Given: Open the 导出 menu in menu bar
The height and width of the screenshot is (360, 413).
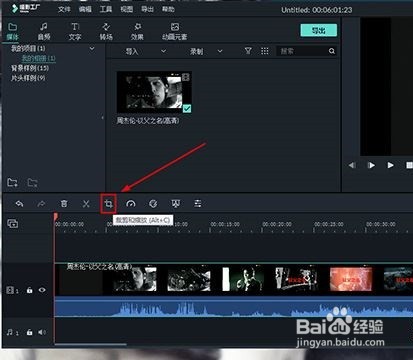Looking at the screenshot, I should pyautogui.click(x=147, y=9).
